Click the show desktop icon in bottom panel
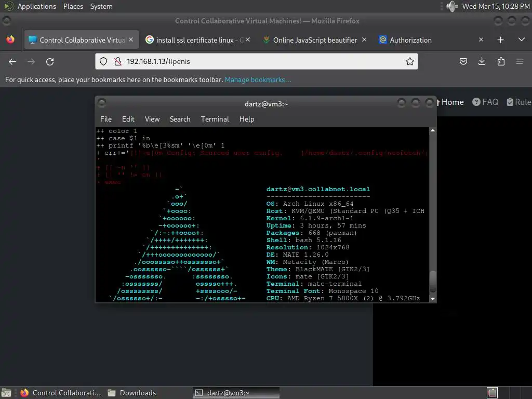532x399 pixels. coord(6,393)
